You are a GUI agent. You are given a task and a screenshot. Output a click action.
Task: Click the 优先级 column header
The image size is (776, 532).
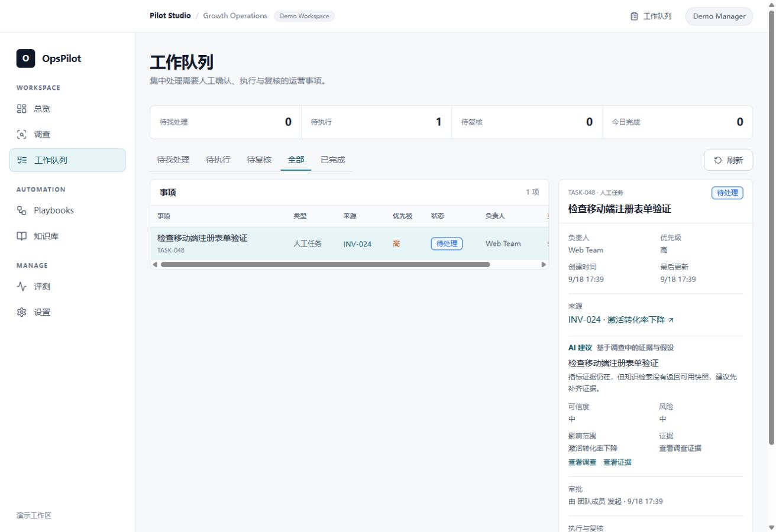tap(403, 216)
